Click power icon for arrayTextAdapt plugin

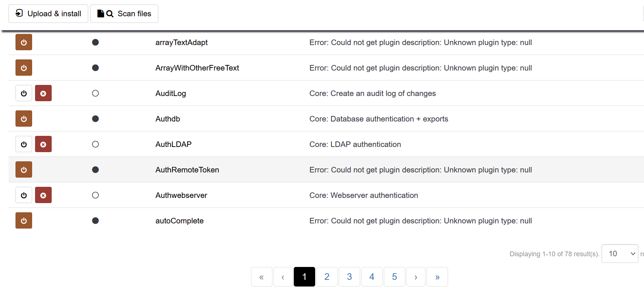point(24,42)
